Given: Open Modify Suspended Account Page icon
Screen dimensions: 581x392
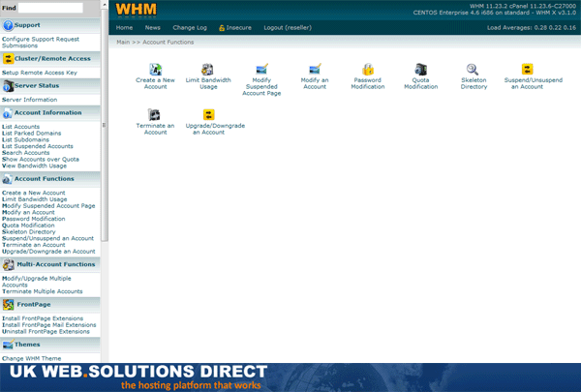Looking at the screenshot, I should [261, 69].
